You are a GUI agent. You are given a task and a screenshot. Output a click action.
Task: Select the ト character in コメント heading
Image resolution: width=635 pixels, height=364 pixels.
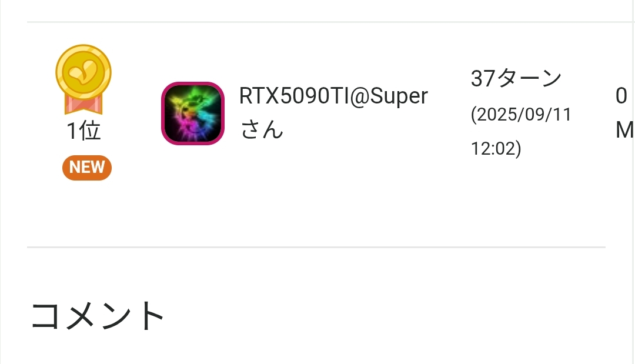(152, 316)
